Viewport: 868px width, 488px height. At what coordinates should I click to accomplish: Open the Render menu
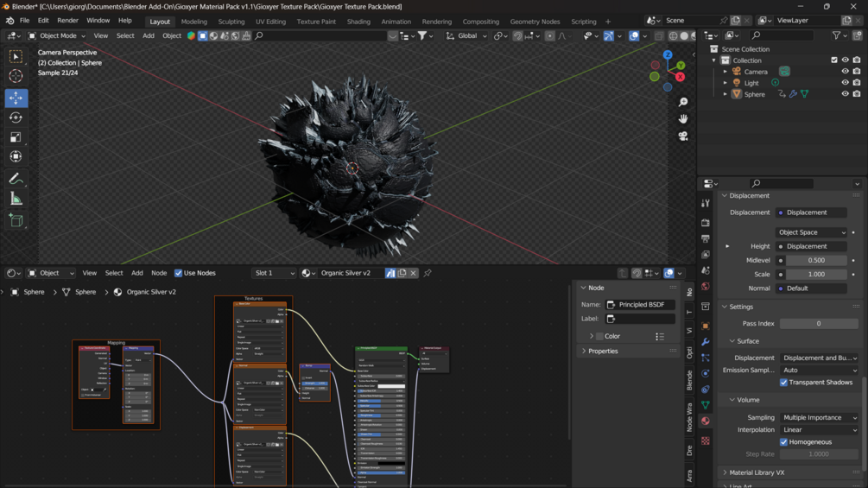[x=67, y=21]
